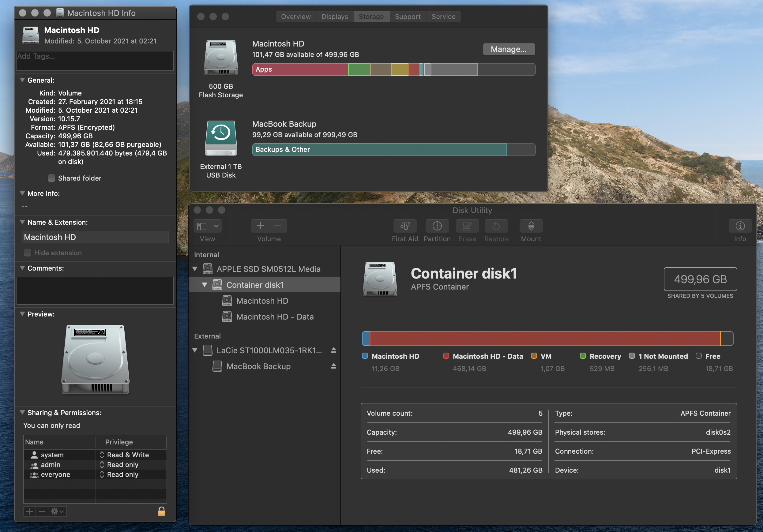Eject the LaCie external disk

coord(333,350)
